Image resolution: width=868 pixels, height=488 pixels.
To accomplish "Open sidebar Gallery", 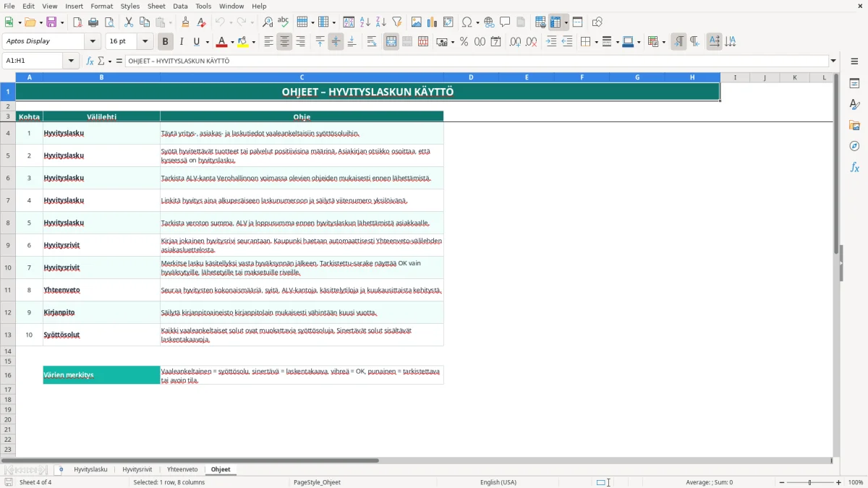I will (854, 126).
